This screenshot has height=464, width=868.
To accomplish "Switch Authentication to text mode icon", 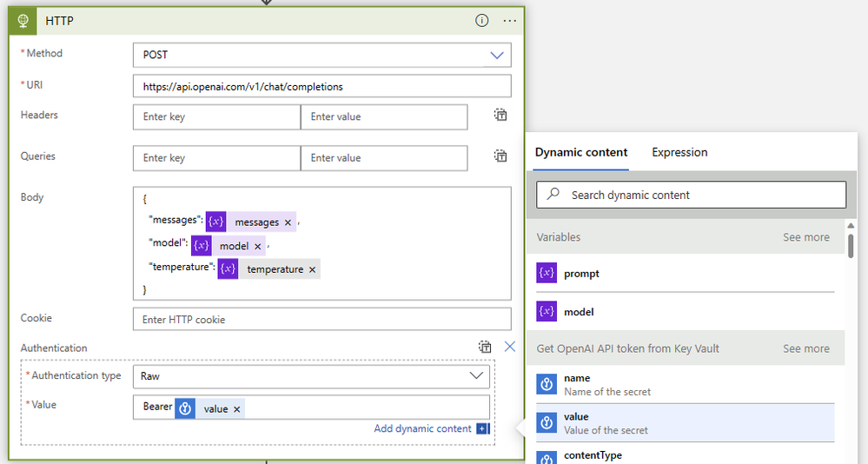I will click(484, 347).
